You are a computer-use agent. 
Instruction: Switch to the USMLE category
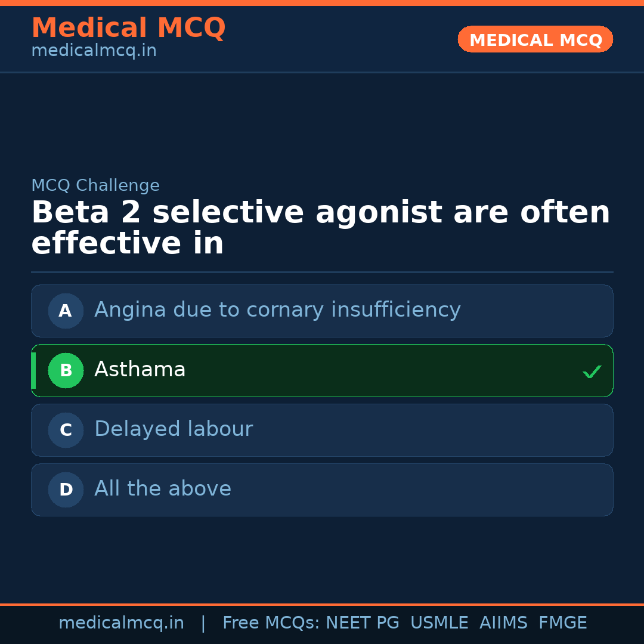tap(439, 622)
